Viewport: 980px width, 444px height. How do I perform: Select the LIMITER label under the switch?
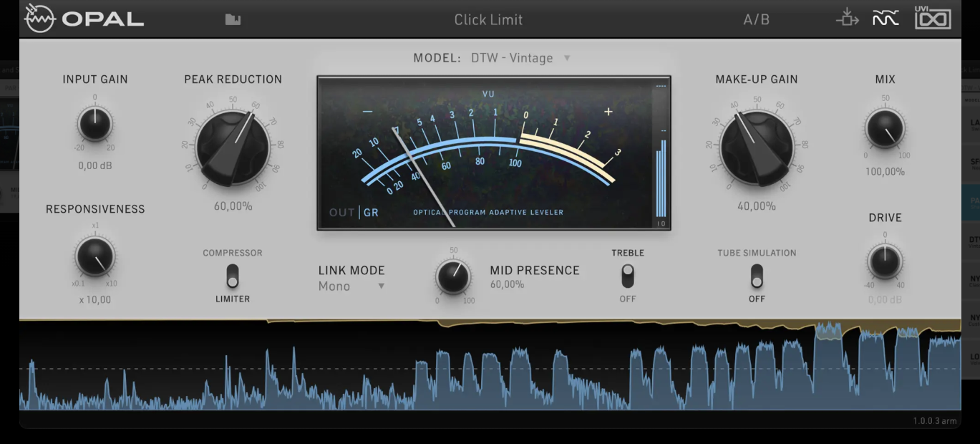(x=233, y=299)
